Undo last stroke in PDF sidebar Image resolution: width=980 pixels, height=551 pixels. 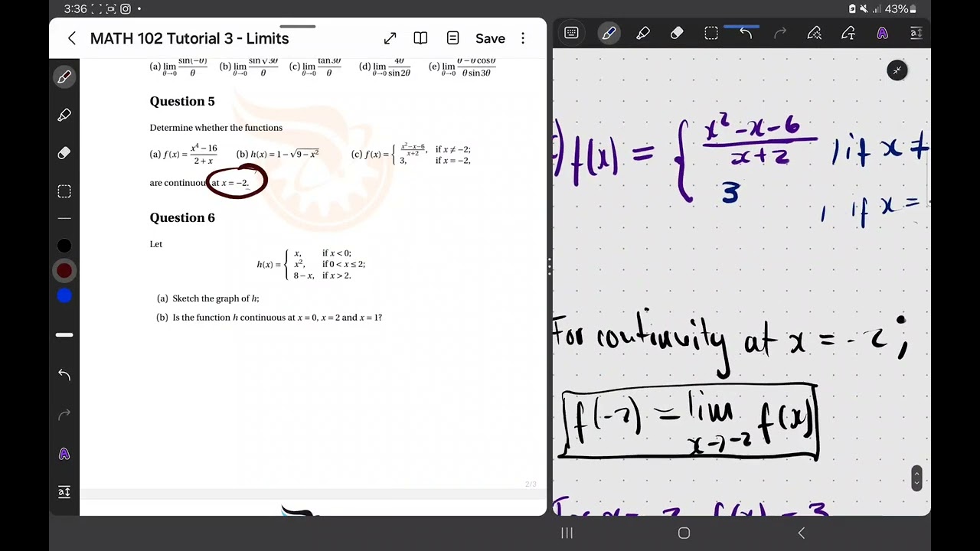64,375
